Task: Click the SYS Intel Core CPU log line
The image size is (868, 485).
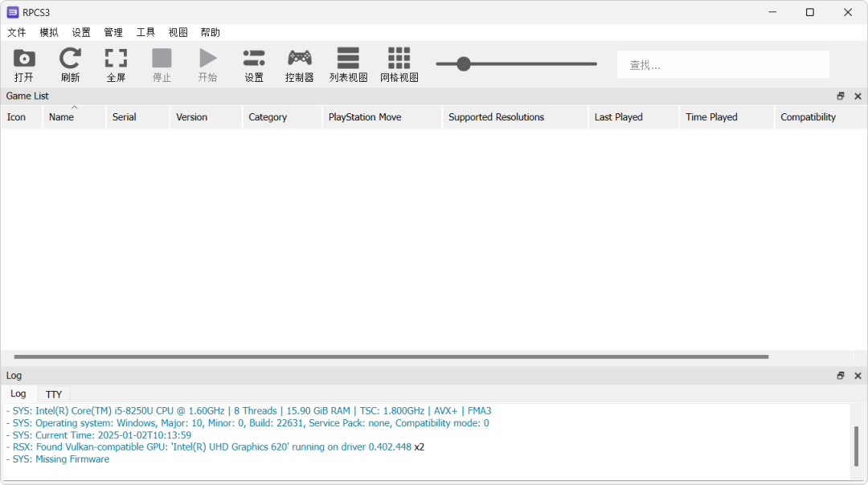Action: pyautogui.click(x=248, y=411)
